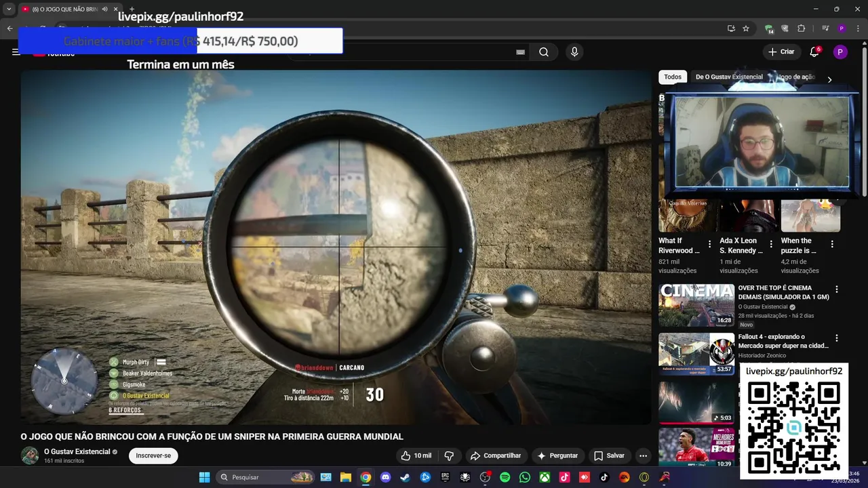This screenshot has width=868, height=488.
Task: Open the more actions three-dot button under video
Action: (643, 456)
